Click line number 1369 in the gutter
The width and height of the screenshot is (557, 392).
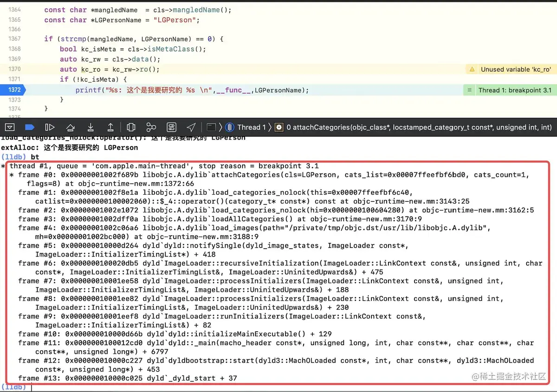(14, 59)
